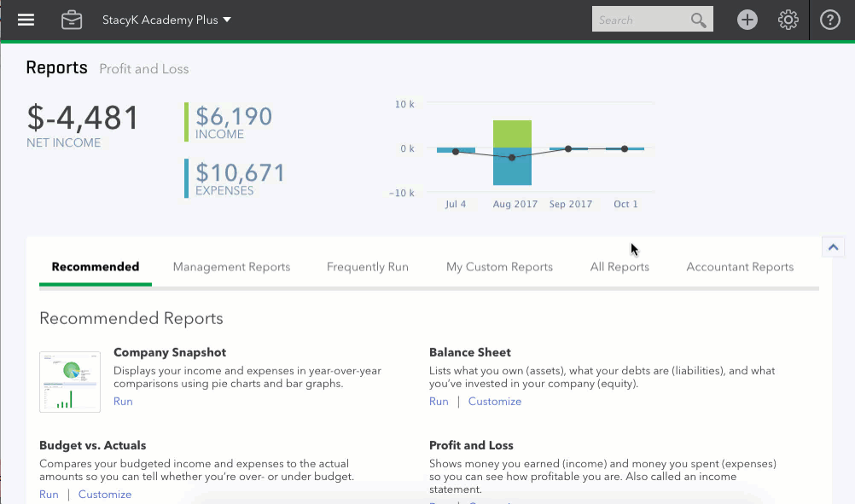Collapse the chart section with chevron
This screenshot has height=504, width=855.
pos(833,246)
